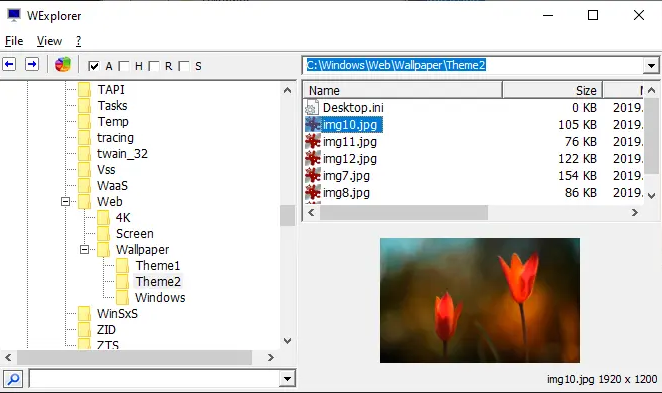This screenshot has height=393, width=662.
Task: Click the Theme1 folder icon
Action: (122, 266)
